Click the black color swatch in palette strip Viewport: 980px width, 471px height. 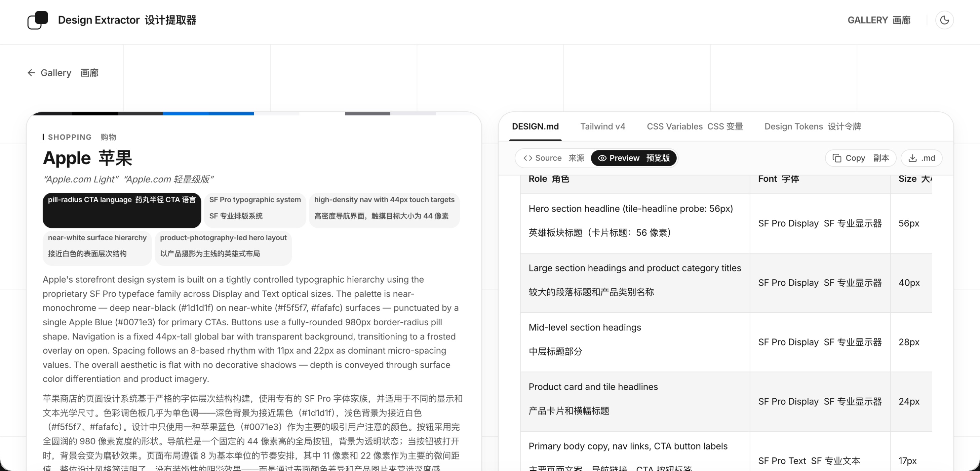(94, 113)
